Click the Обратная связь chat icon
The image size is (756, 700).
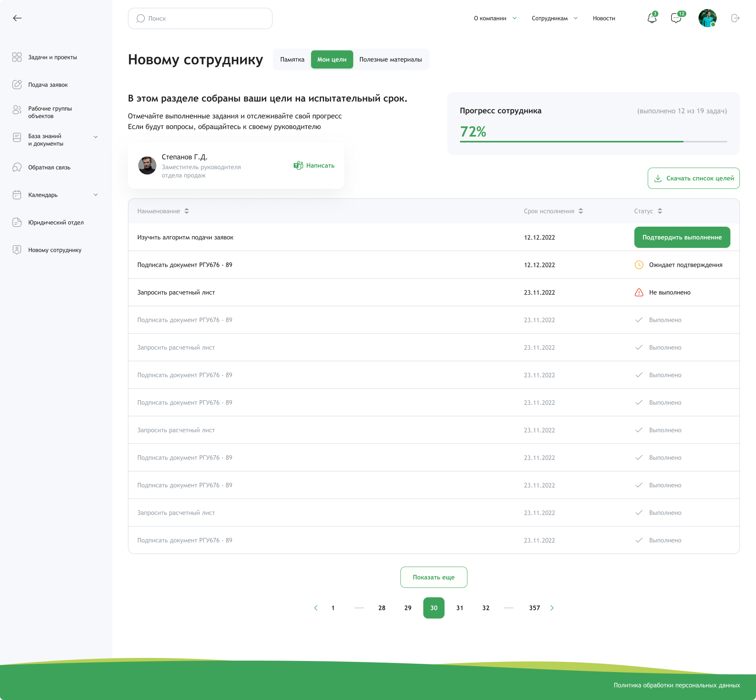[17, 167]
